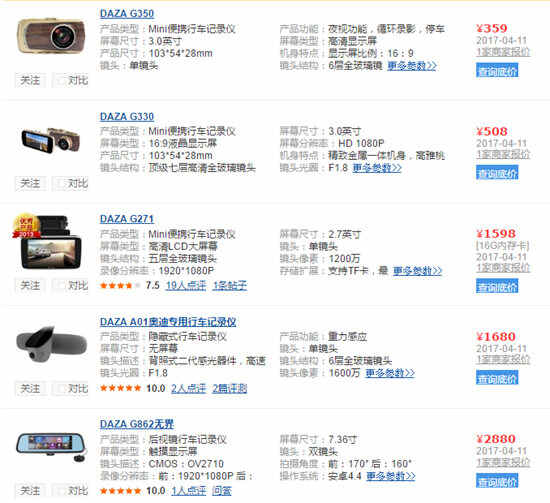Query lowest price for ¥1680 DAZA A01
This screenshot has width=550, height=503.
497,379
